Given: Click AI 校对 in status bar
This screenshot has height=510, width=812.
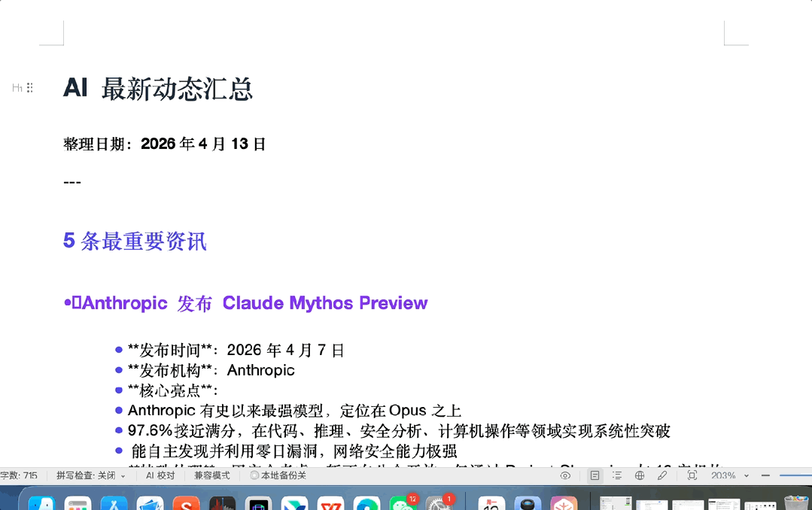Looking at the screenshot, I should pyautogui.click(x=160, y=475).
